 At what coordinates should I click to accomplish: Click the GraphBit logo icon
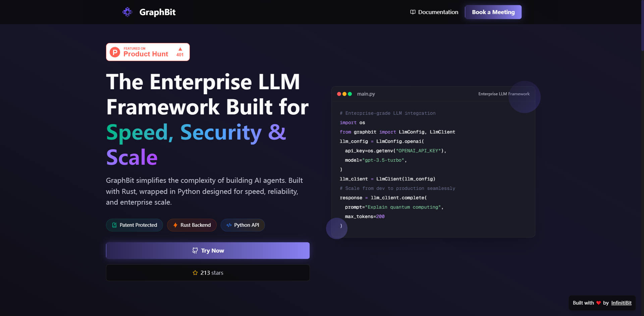[x=127, y=12]
